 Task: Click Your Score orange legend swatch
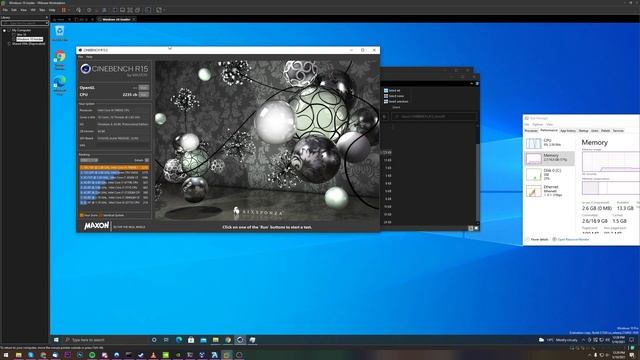tap(82, 215)
